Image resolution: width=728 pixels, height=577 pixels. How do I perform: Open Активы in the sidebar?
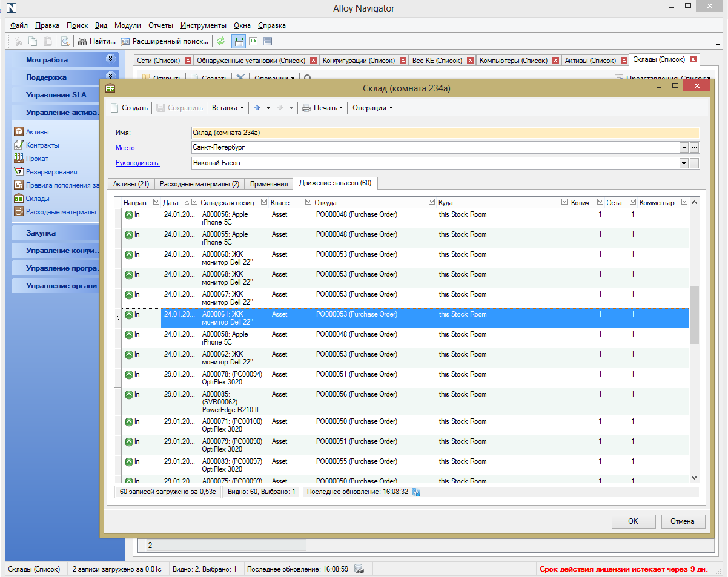click(37, 132)
